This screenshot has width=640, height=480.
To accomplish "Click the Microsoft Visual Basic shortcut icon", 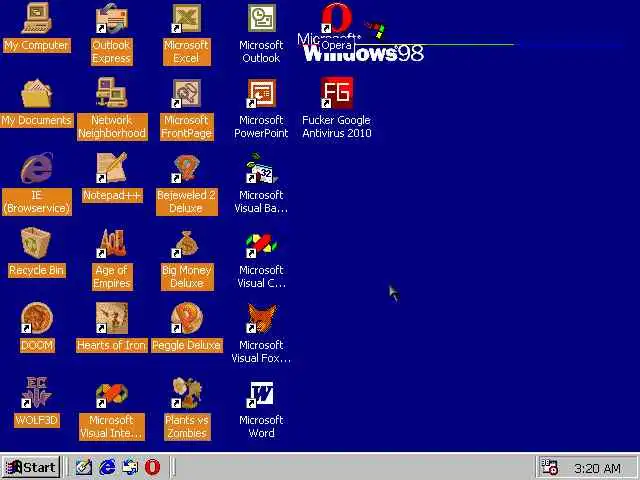I will (x=261, y=168).
